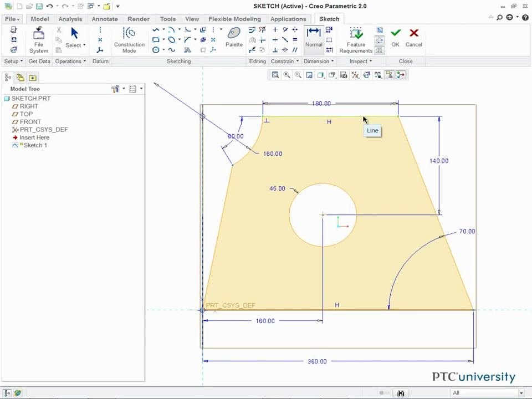532x399 pixels.
Task: Open the Constrain group dropdown
Action: pyautogui.click(x=285, y=62)
